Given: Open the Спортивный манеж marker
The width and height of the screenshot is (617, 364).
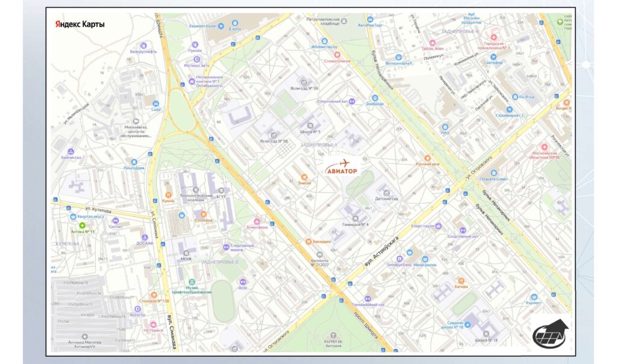Looking at the screenshot, I should point(226,247).
